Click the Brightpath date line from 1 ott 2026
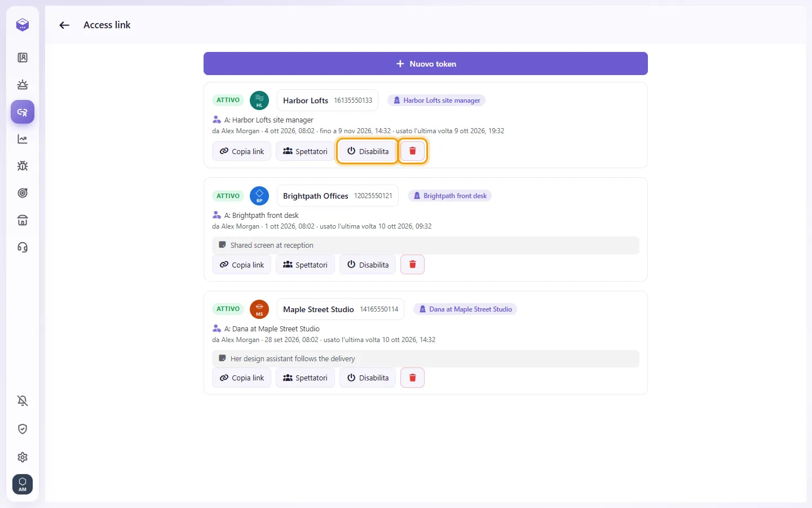Image resolution: width=812 pixels, height=508 pixels. coord(322,226)
